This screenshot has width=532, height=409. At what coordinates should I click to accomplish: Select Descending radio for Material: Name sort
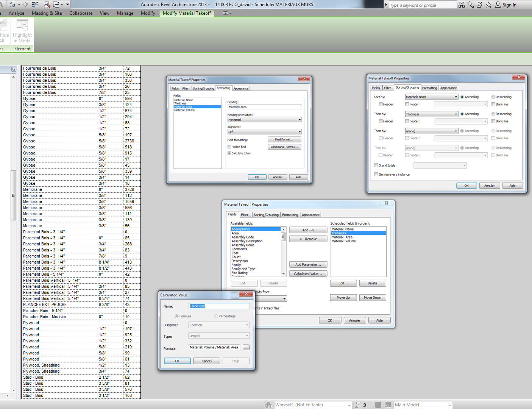coord(493,97)
